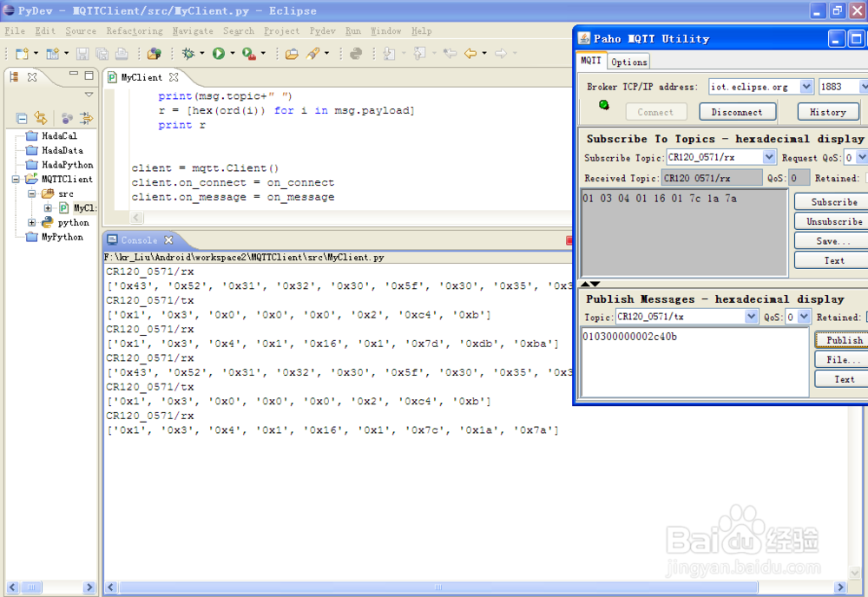Screen dimensions: 868x597
Task: Click the console horizontal scrollbar thumb
Action: (x=438, y=587)
